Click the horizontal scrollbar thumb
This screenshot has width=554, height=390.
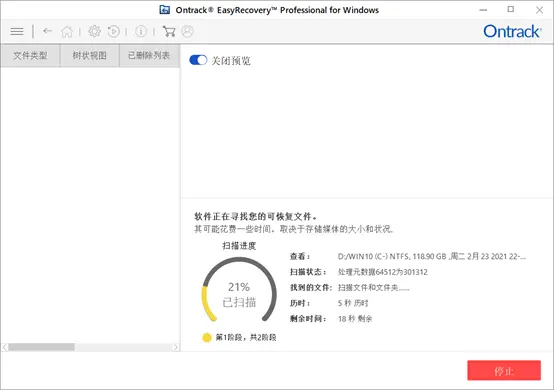click(x=41, y=347)
